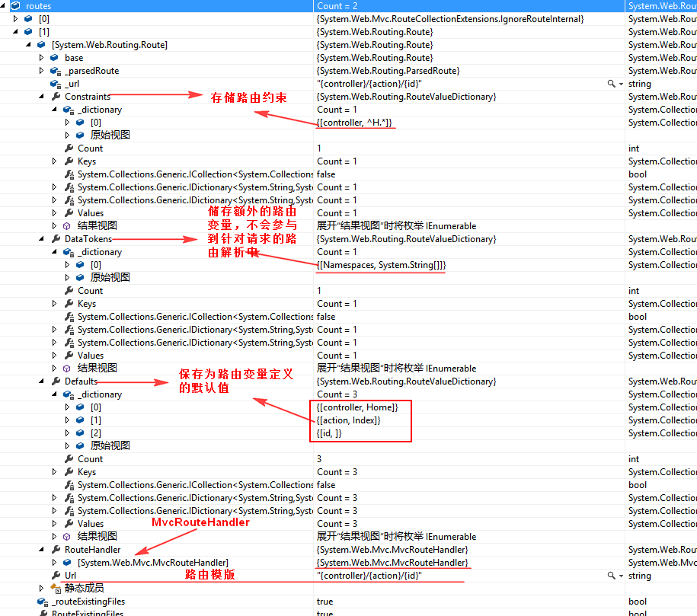Click the {System.Web.Mvc.RouteCollectionExtensions.IgnoreRouteInternal} value
This screenshot has width=697, height=616.
pyautogui.click(x=450, y=19)
